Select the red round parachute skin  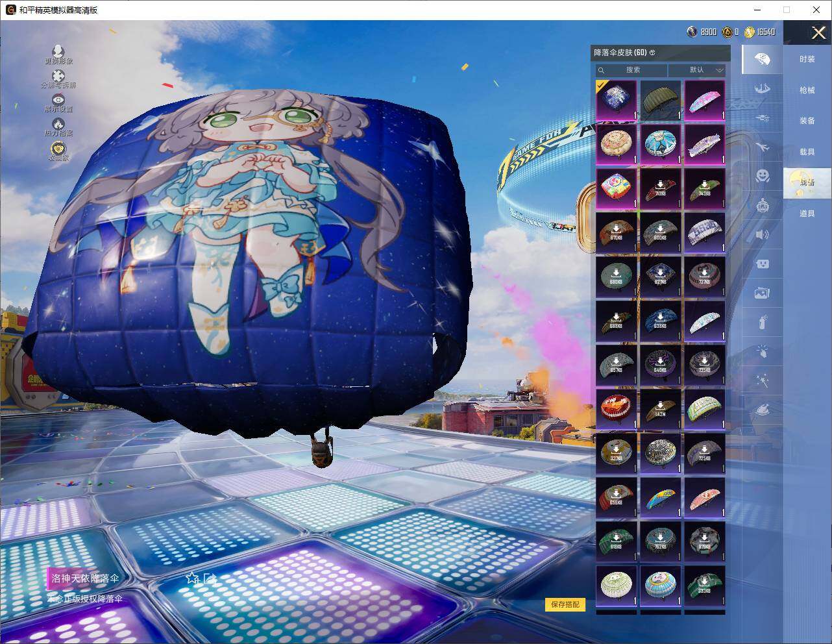click(617, 409)
